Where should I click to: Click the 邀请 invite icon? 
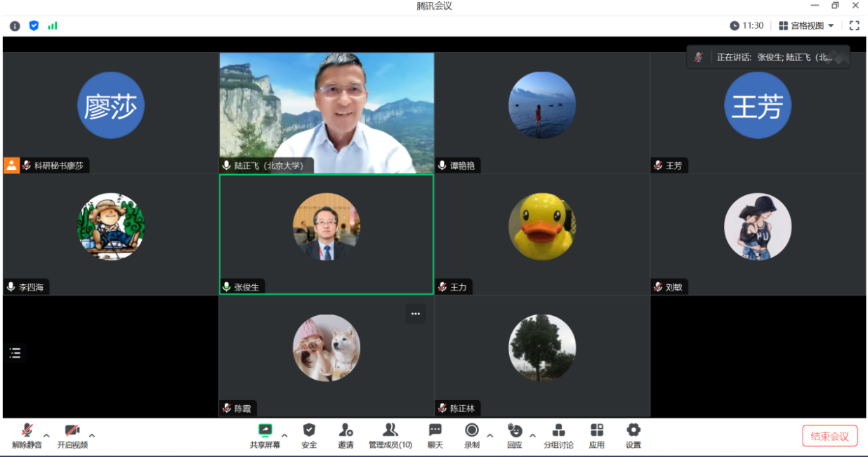[x=346, y=435]
